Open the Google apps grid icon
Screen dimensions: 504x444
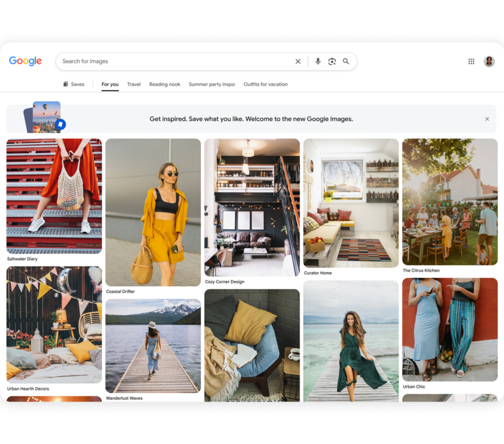point(471,61)
